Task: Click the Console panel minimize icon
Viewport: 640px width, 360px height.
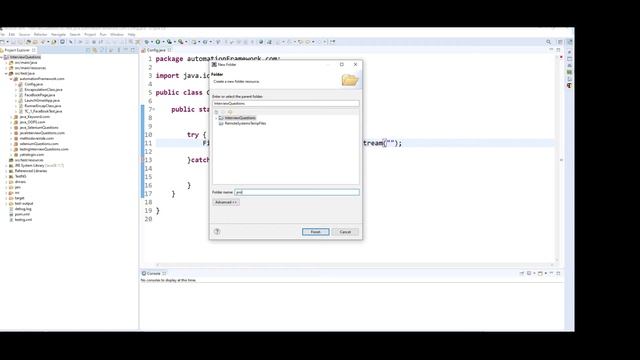Action: pyautogui.click(x=551, y=273)
